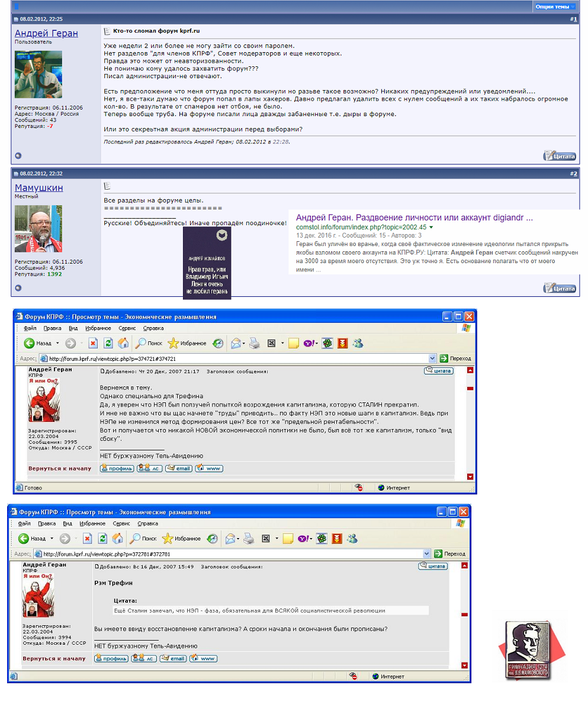Image resolution: width=588 pixels, height=704 pixels.
Task: Click the Stop icon in the 20 Дек post window
Action: click(93, 344)
